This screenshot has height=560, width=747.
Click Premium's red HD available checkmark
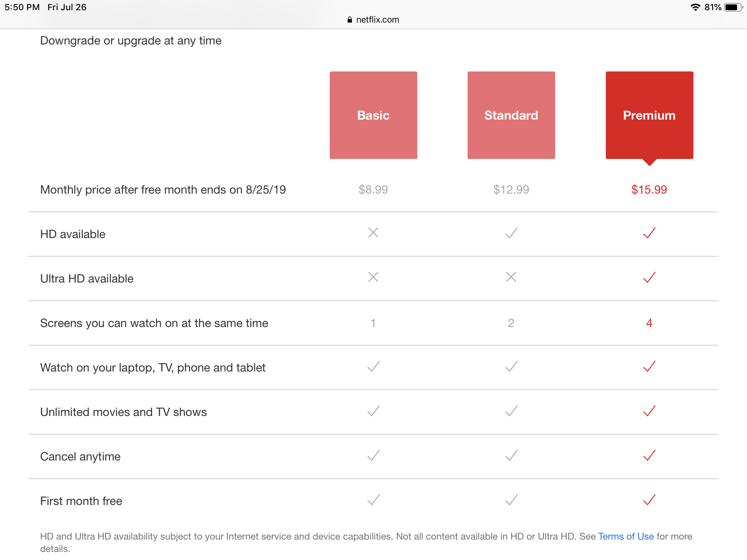[x=649, y=233]
